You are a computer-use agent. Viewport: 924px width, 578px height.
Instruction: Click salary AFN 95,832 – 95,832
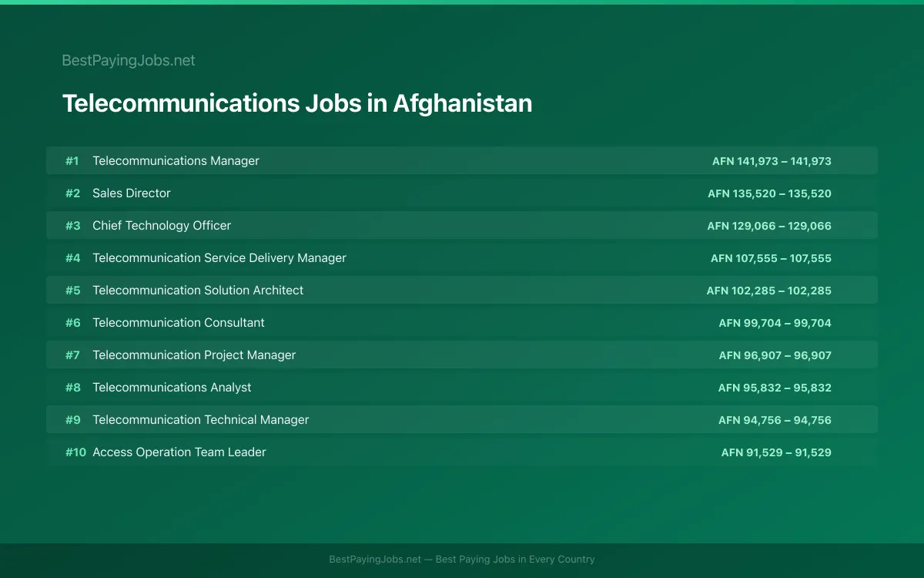[x=775, y=388]
